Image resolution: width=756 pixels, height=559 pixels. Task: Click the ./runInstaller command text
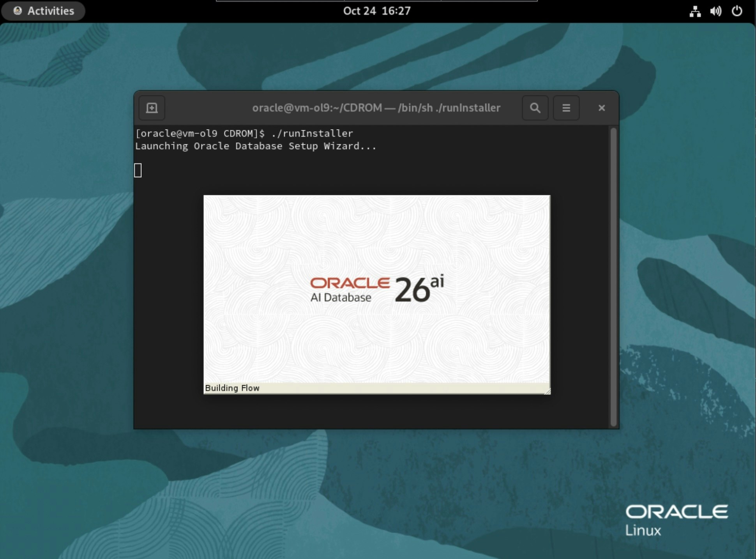click(x=312, y=133)
